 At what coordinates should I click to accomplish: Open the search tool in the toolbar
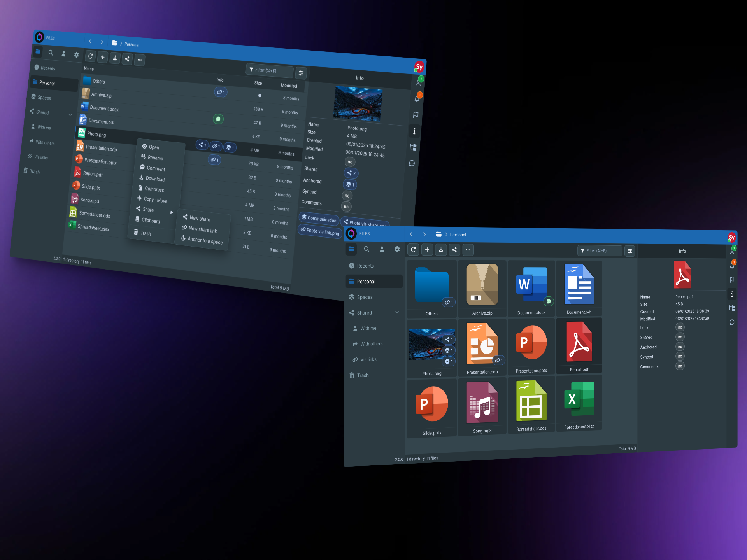pyautogui.click(x=366, y=249)
